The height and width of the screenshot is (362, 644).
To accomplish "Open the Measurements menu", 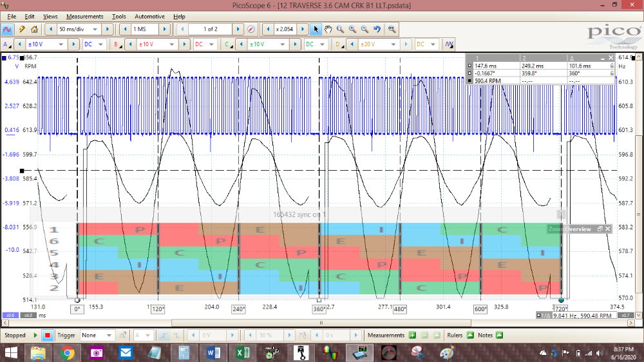I will 84,17.
